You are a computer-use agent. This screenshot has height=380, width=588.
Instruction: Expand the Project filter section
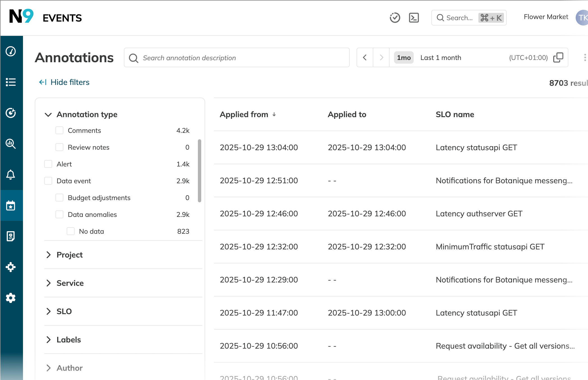coord(48,255)
